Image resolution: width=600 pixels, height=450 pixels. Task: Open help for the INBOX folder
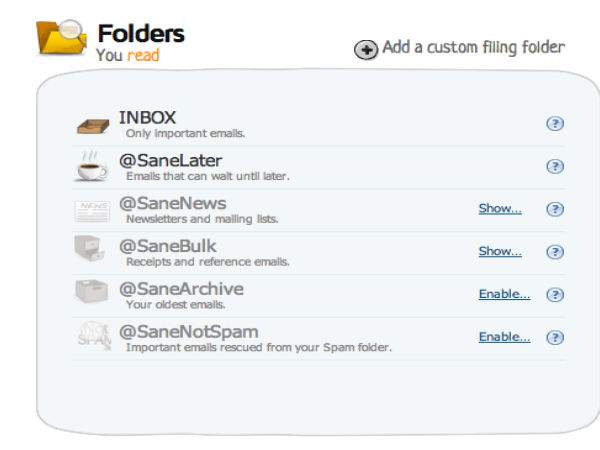pos(555,124)
